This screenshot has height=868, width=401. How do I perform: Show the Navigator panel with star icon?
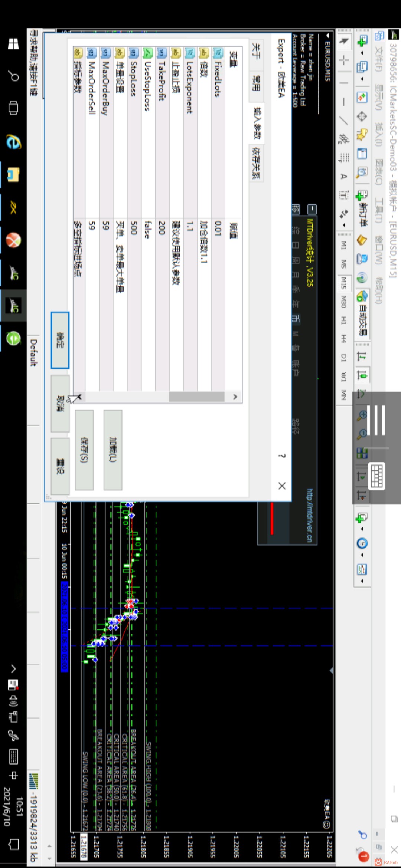click(362, 135)
